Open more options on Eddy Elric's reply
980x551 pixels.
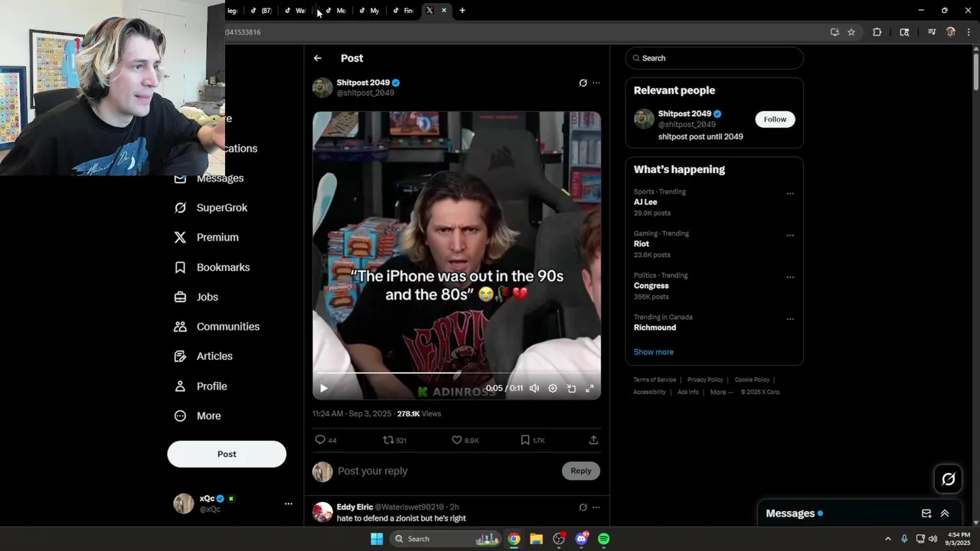click(x=596, y=507)
